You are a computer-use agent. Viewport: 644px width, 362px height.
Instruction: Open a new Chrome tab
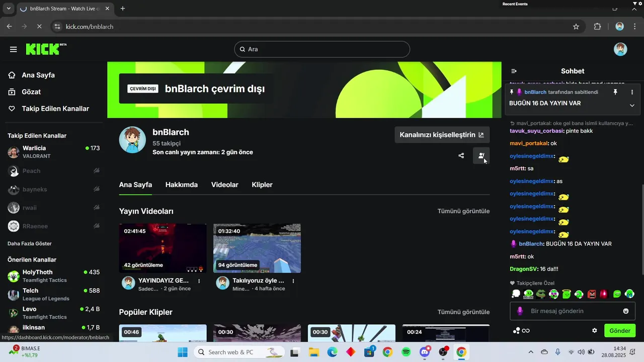123,9
